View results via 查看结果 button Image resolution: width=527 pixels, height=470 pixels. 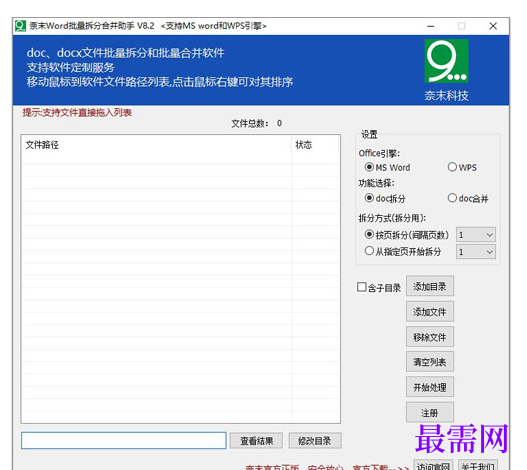pyautogui.click(x=256, y=441)
